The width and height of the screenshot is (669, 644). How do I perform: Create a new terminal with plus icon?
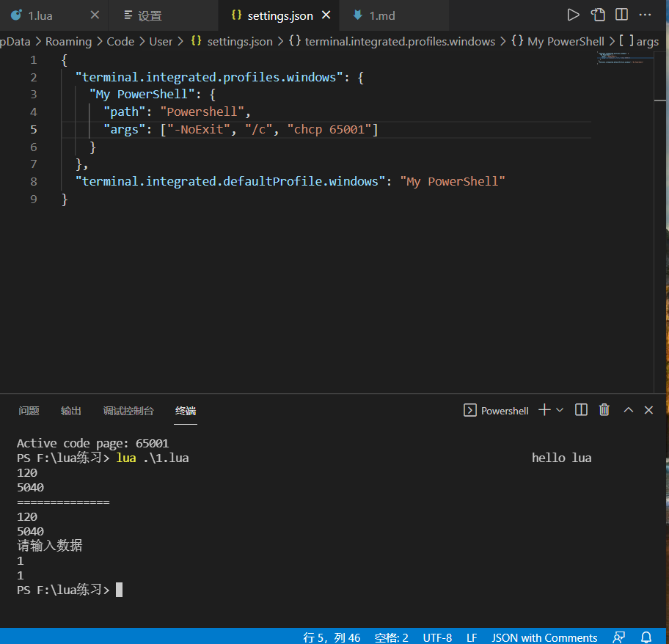(x=544, y=410)
